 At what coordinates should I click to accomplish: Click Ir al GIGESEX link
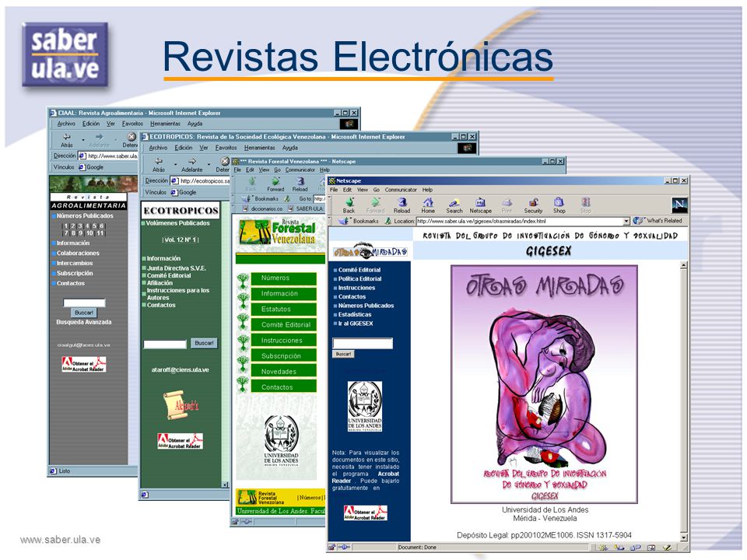point(356,324)
